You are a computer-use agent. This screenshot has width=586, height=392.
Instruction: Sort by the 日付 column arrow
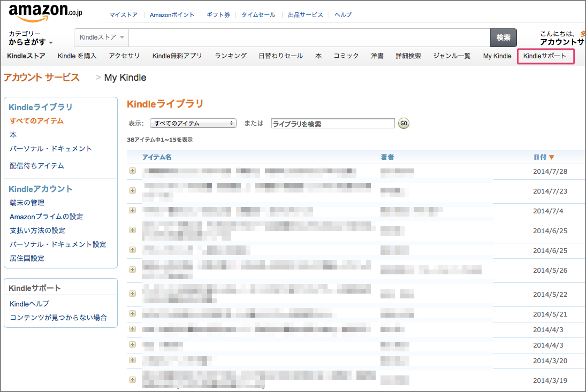[x=551, y=157]
